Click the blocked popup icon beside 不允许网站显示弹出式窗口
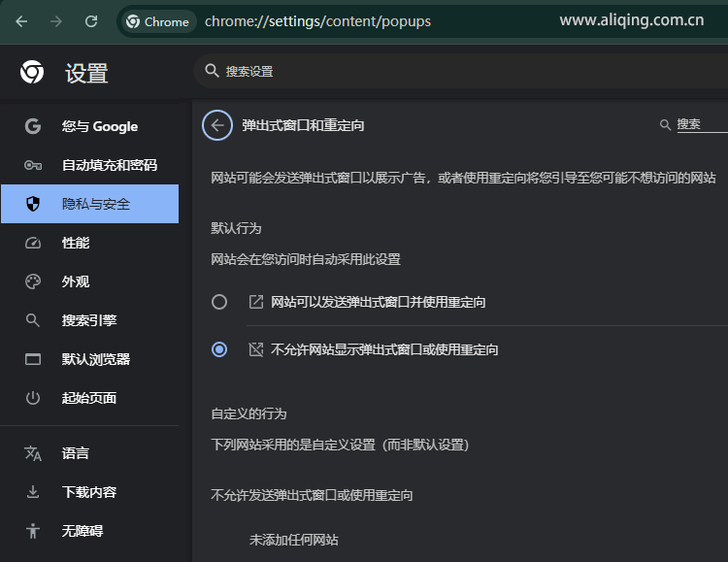Image resolution: width=728 pixels, height=562 pixels. pyautogui.click(x=256, y=349)
